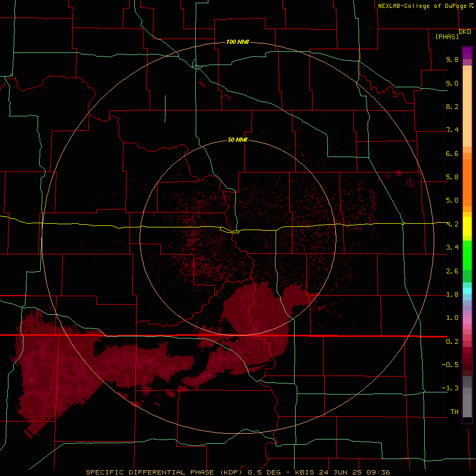The image size is (476, 476).
Task: Click the SPECIFIC DIFFERENTIAL PHASE (KDP) caption
Action: tap(164, 472)
